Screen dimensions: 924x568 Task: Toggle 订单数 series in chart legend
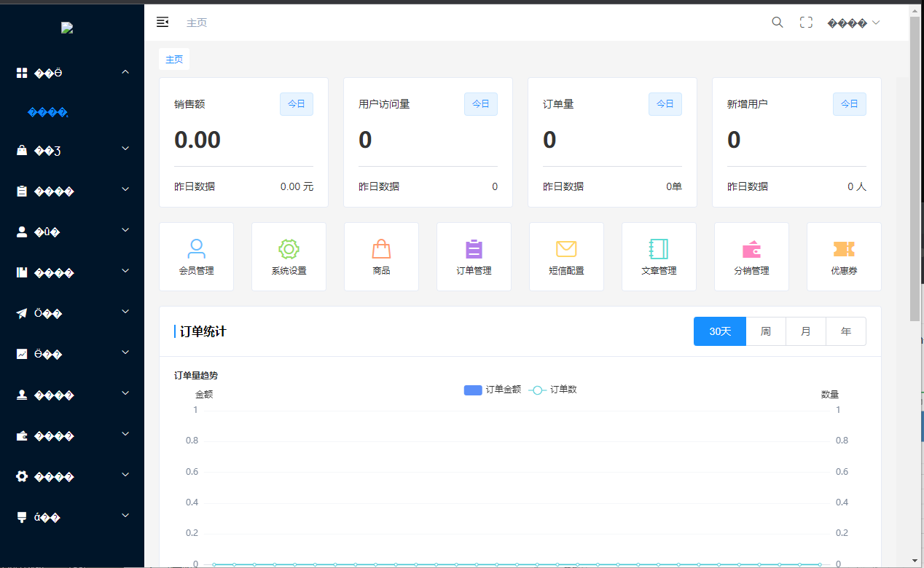point(552,390)
